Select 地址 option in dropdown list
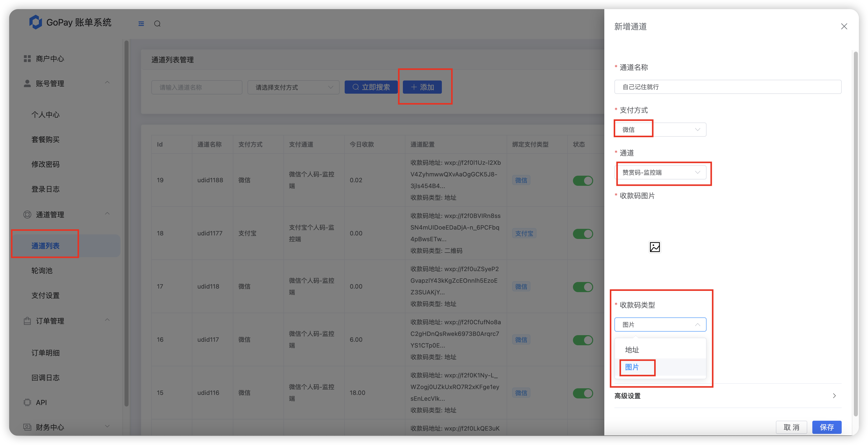 [x=660, y=350]
